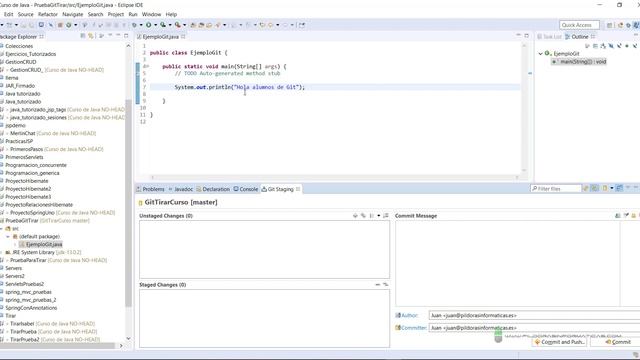Image resolution: width=640 pixels, height=360 pixels.
Task: Expand the JRE System Library node
Action: [1, 252]
